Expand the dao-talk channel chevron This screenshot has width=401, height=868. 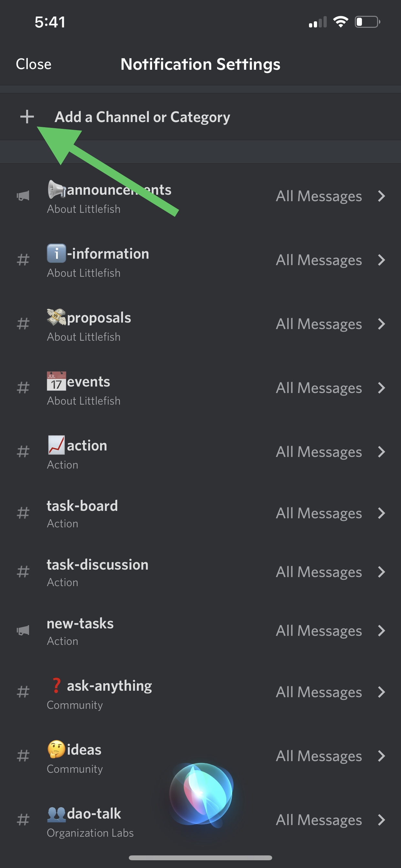[381, 820]
